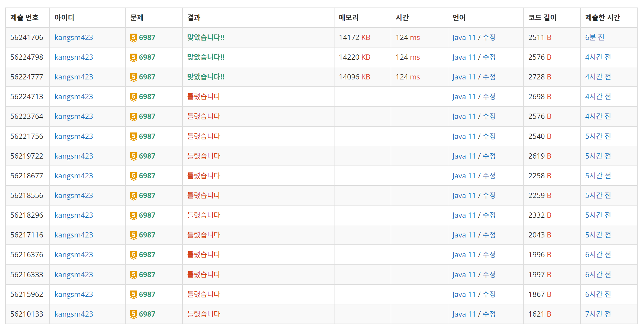Click 7시간 전 timestamp in last row
The image size is (644, 328).
pos(598,314)
